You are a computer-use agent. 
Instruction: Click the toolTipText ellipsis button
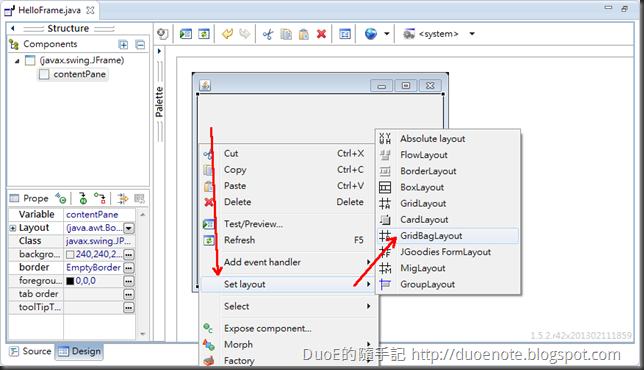[x=129, y=308]
